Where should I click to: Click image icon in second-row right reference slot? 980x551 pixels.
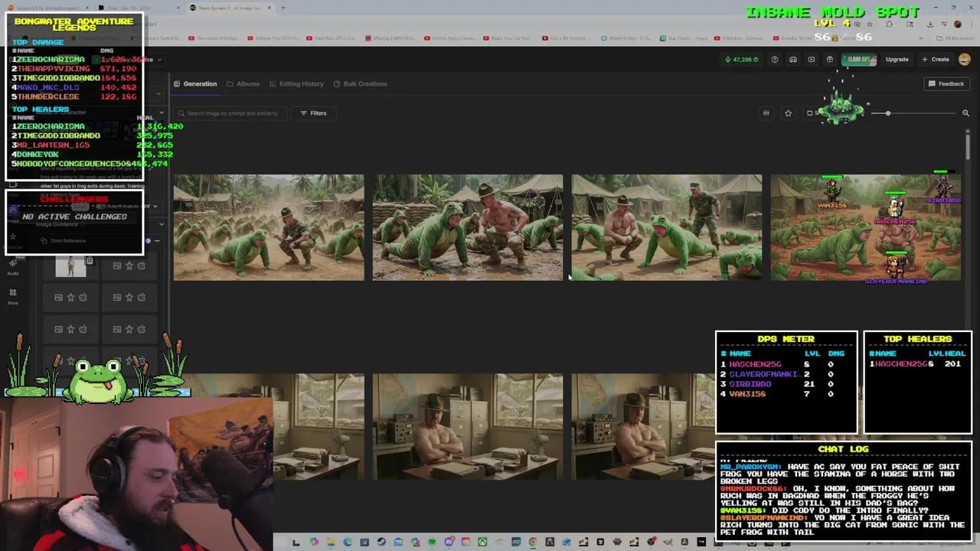tap(117, 297)
